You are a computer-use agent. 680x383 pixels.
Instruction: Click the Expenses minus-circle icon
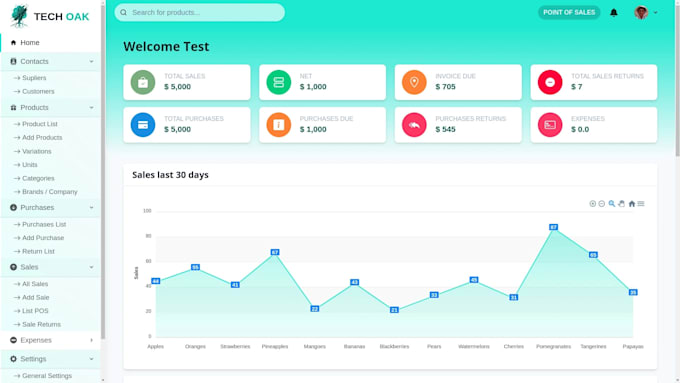click(x=13, y=340)
